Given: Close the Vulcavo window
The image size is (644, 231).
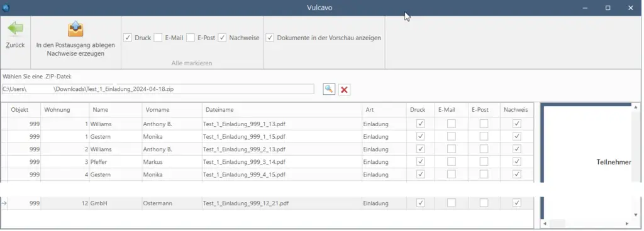Looking at the screenshot, I should click(x=630, y=8).
